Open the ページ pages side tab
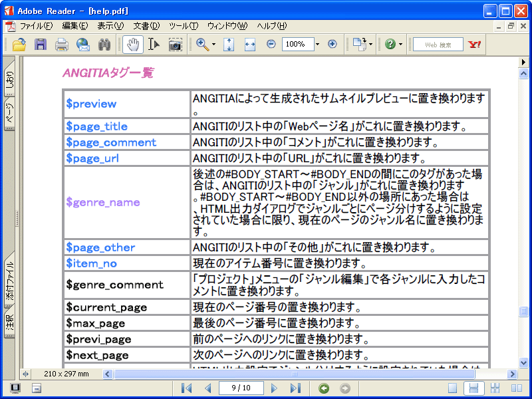This screenshot has width=532, height=399. pos(9,113)
